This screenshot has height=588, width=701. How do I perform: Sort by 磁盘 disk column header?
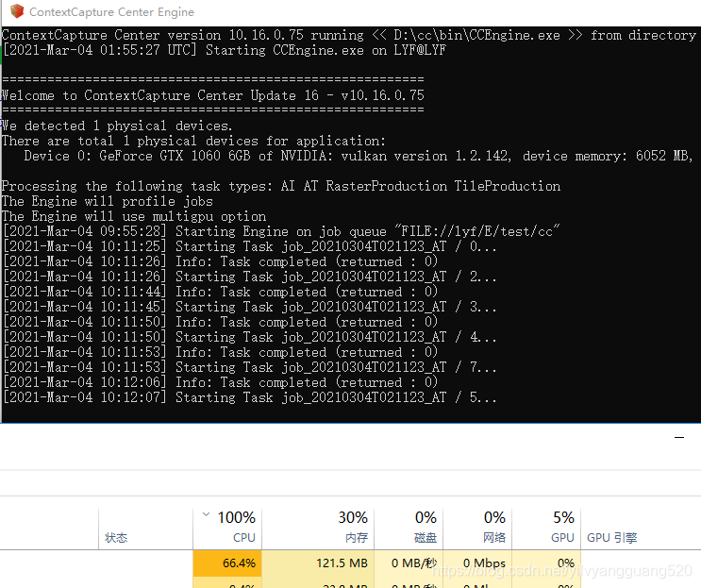pos(409,528)
